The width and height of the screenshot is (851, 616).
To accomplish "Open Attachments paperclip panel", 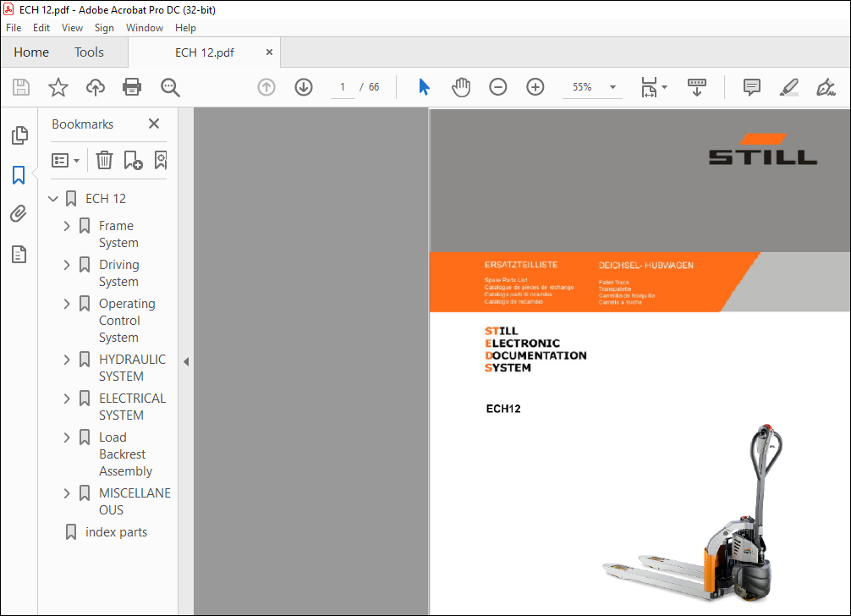I will click(x=19, y=214).
